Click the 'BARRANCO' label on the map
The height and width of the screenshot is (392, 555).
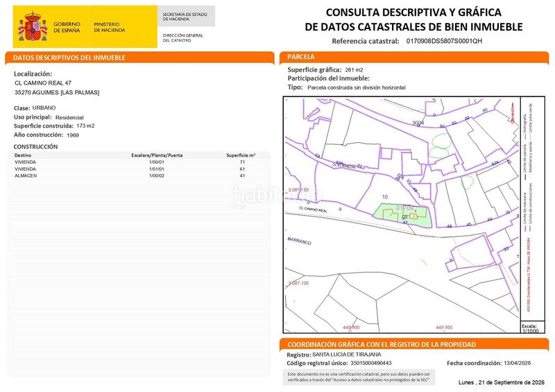coord(300,241)
